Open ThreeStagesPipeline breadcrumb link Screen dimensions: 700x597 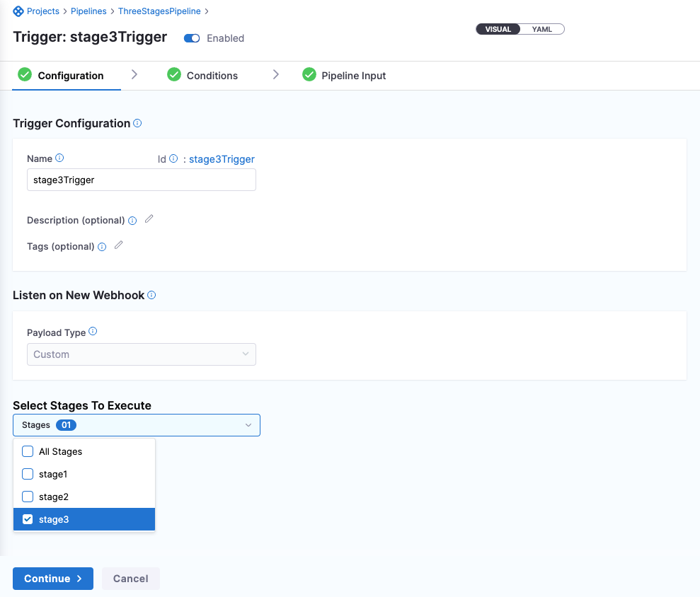[x=159, y=11]
